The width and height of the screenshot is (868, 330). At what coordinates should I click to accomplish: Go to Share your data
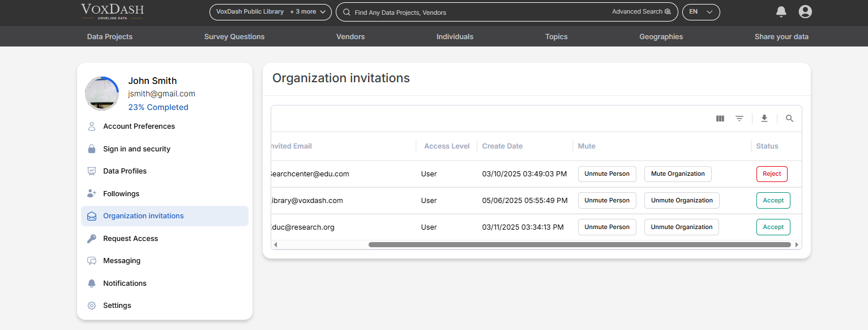click(781, 37)
